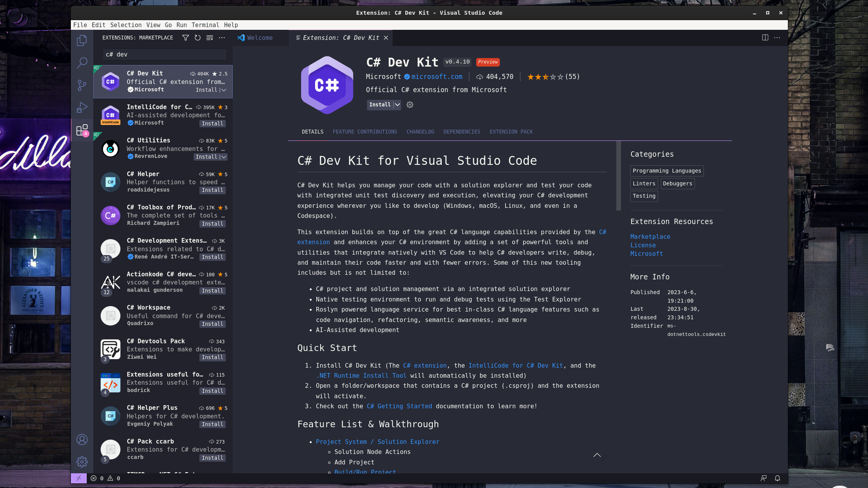This screenshot has width=868, height=488.
Task: Select the FEATURE CONTRIBUTIONS tab
Action: [365, 132]
